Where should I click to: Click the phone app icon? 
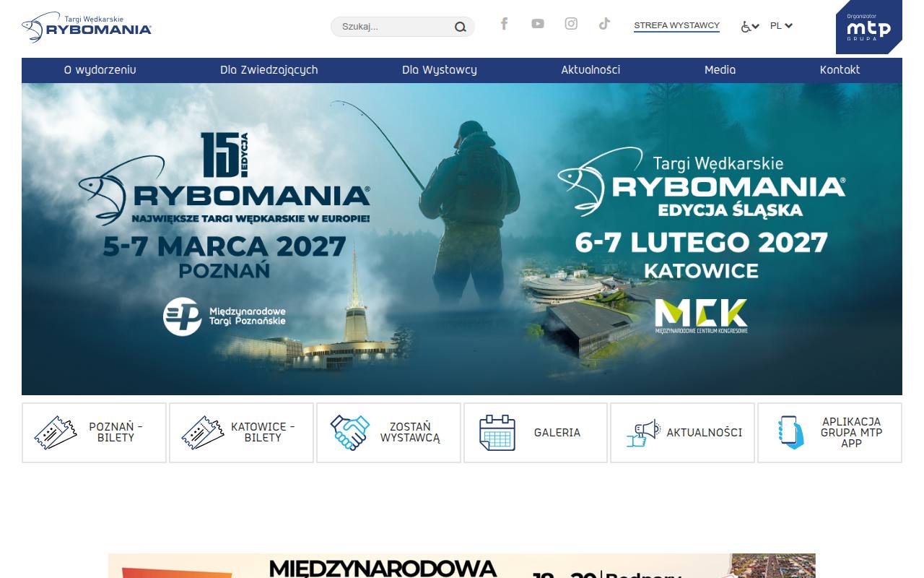(x=791, y=433)
